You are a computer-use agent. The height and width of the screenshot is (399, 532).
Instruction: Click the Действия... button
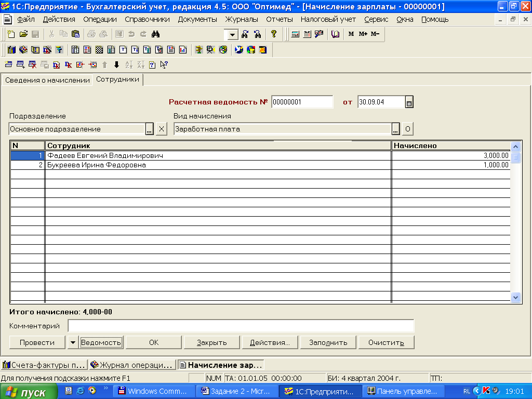(270, 342)
